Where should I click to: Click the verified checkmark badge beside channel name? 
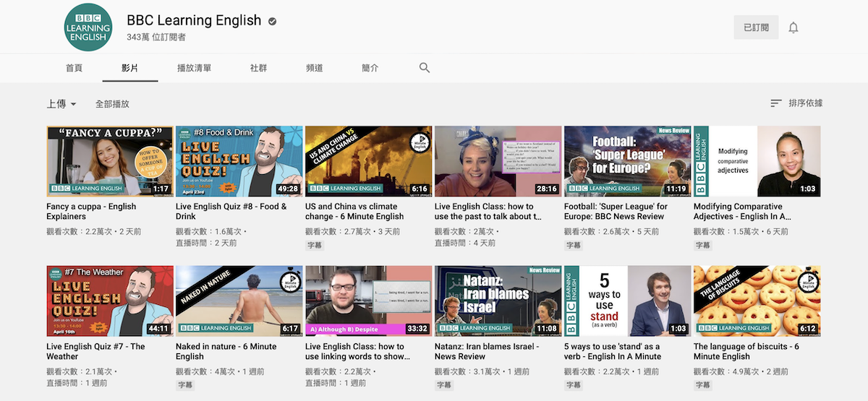tap(273, 21)
